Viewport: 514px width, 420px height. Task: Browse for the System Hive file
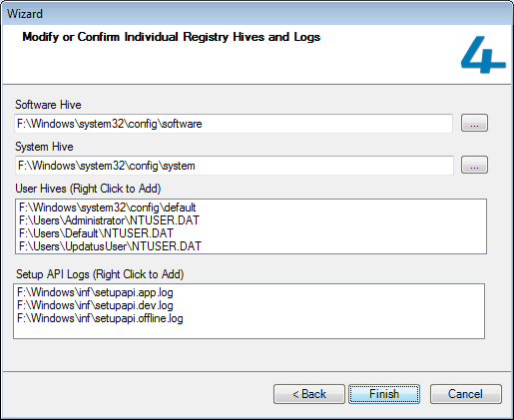(474, 165)
